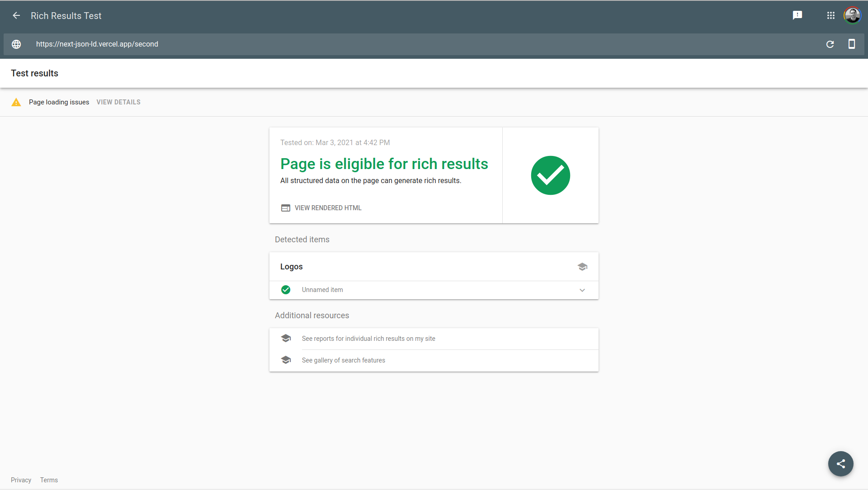This screenshot has height=490, width=868.
Task: Click the globe icon beside the URL
Action: 16,44
